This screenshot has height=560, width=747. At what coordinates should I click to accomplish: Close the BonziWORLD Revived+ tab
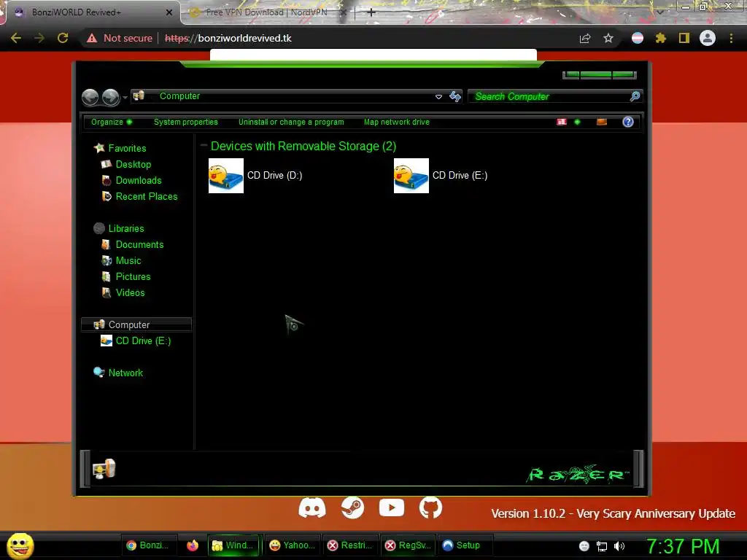tap(169, 13)
